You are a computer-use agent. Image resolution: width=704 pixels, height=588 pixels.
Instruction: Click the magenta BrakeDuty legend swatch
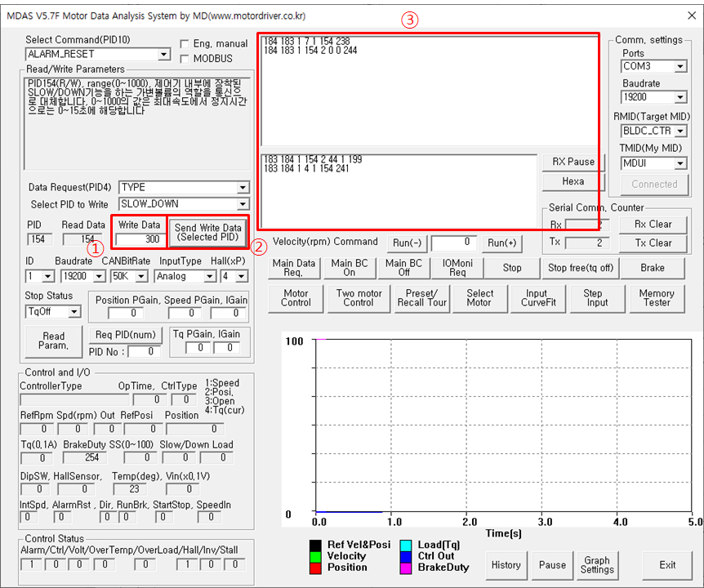[x=405, y=568]
